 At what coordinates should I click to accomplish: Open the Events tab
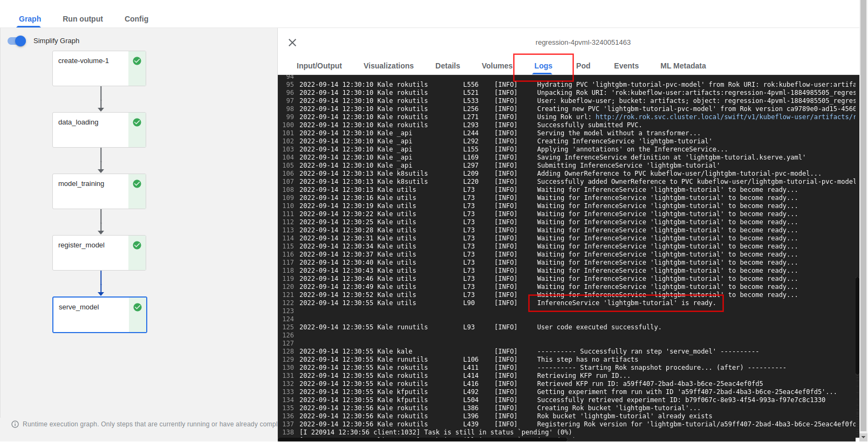pyautogui.click(x=626, y=66)
